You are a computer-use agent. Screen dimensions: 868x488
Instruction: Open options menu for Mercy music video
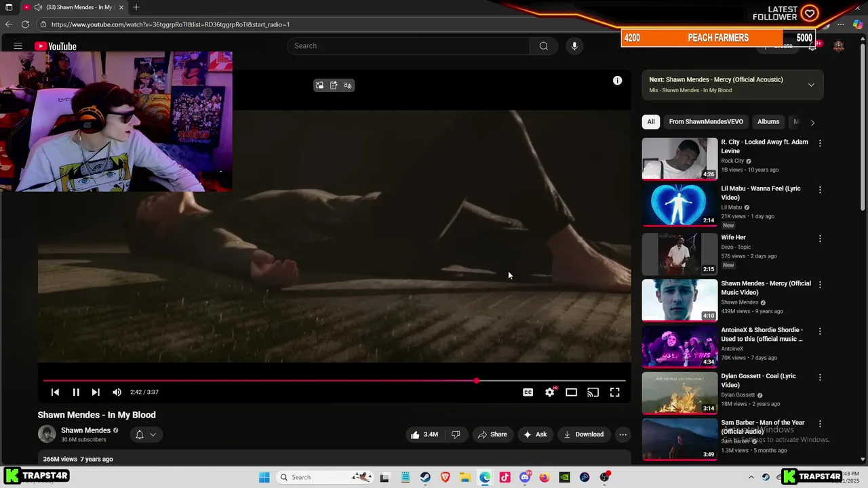pyautogui.click(x=820, y=285)
